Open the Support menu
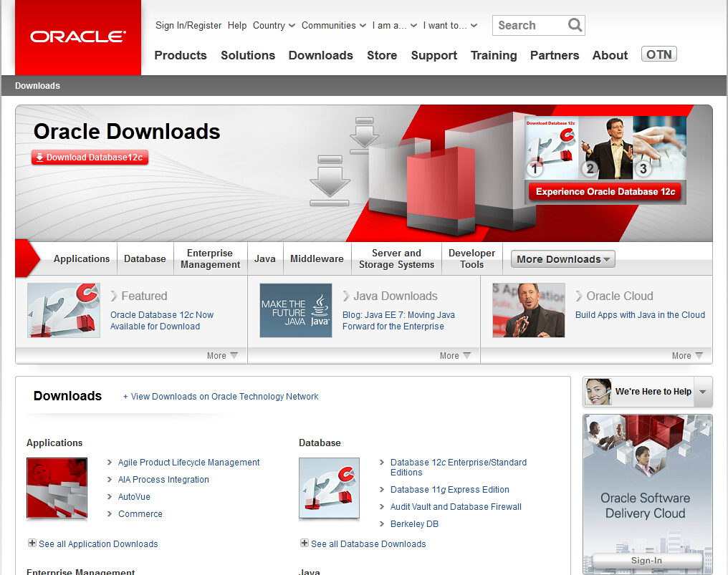This screenshot has width=728, height=575. [x=434, y=55]
